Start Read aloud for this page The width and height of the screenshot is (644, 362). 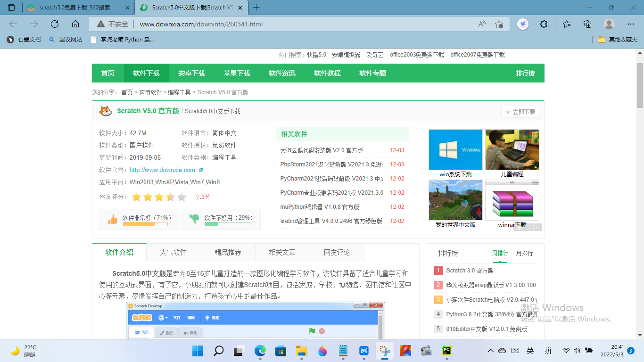click(482, 24)
